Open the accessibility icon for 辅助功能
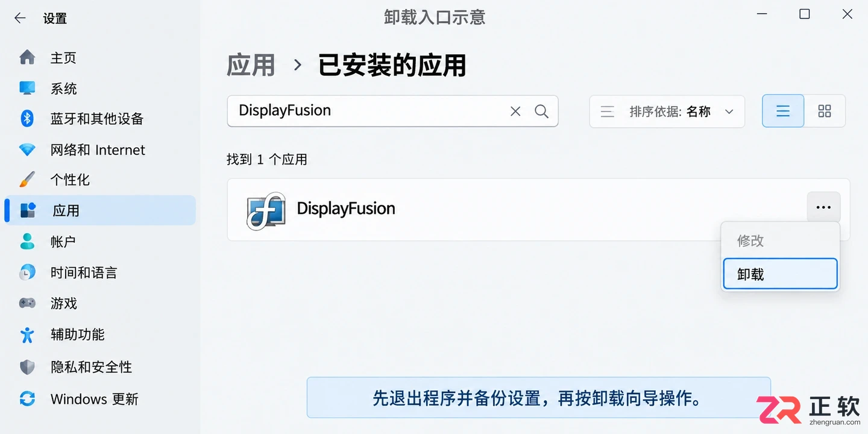868x434 pixels. pos(27,335)
